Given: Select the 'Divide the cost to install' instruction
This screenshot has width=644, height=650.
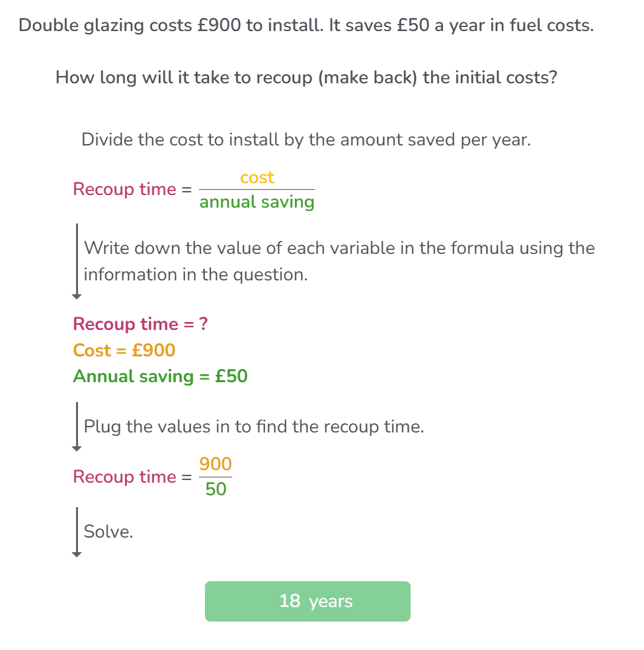Looking at the screenshot, I should click(306, 140).
